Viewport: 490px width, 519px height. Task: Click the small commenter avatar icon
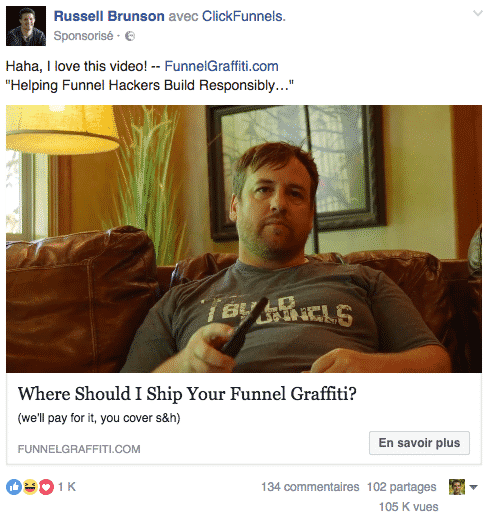point(457,487)
